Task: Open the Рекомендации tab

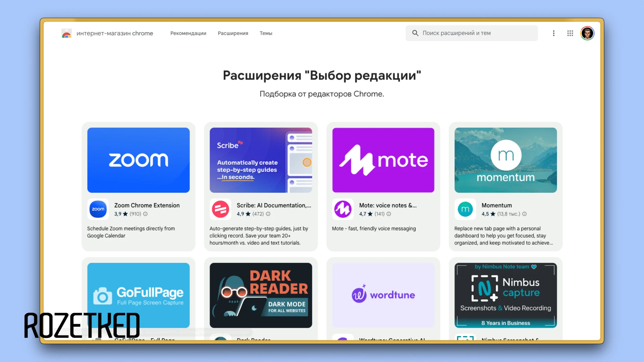Action: tap(188, 33)
